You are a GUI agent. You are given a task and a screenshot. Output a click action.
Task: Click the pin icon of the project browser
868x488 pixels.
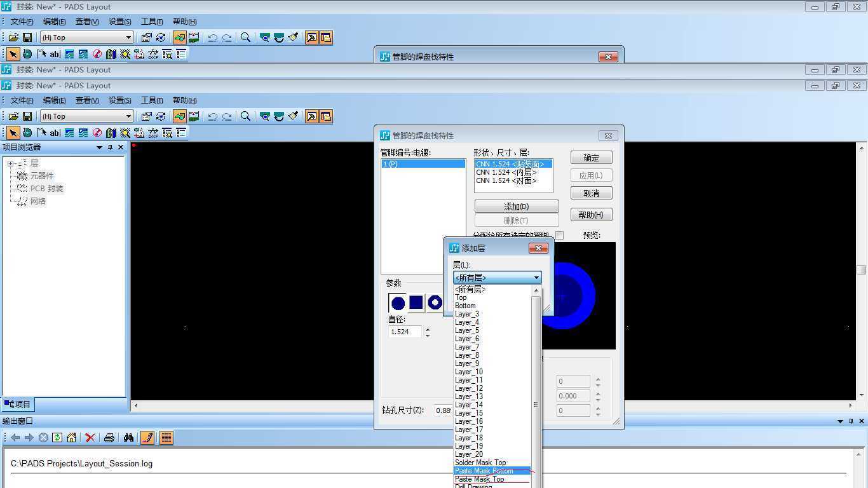110,147
